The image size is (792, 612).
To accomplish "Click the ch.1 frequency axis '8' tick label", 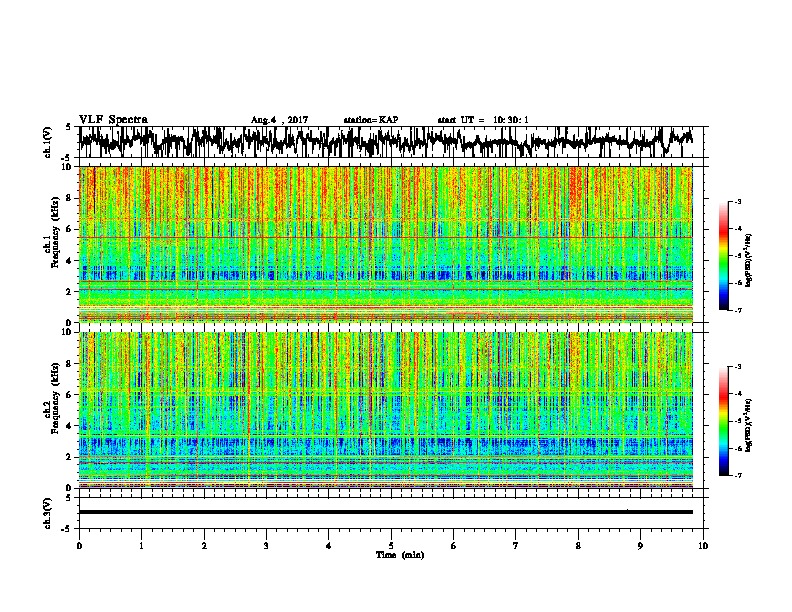I will pyautogui.click(x=70, y=198).
